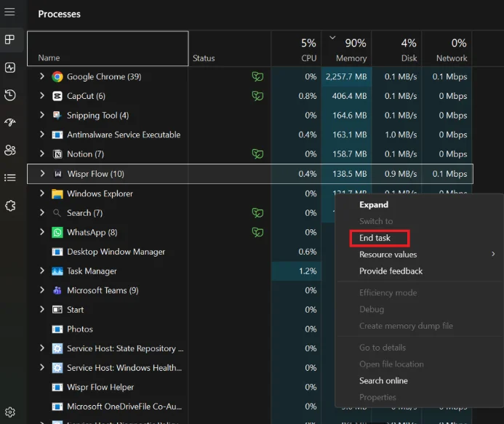Screen dimensions: 504x424
Task: Click the Microsoft Teams process icon
Action: [x=57, y=291]
